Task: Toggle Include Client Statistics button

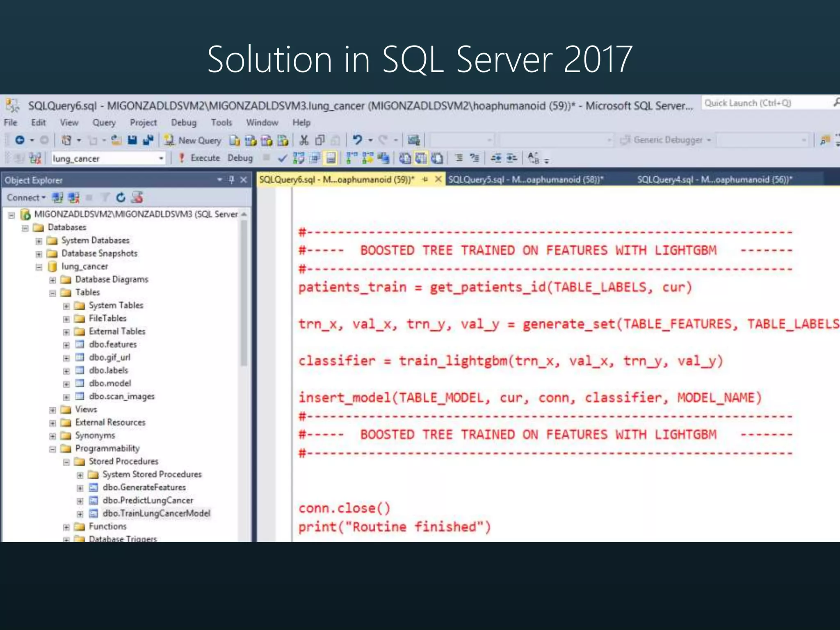Action: click(383, 158)
